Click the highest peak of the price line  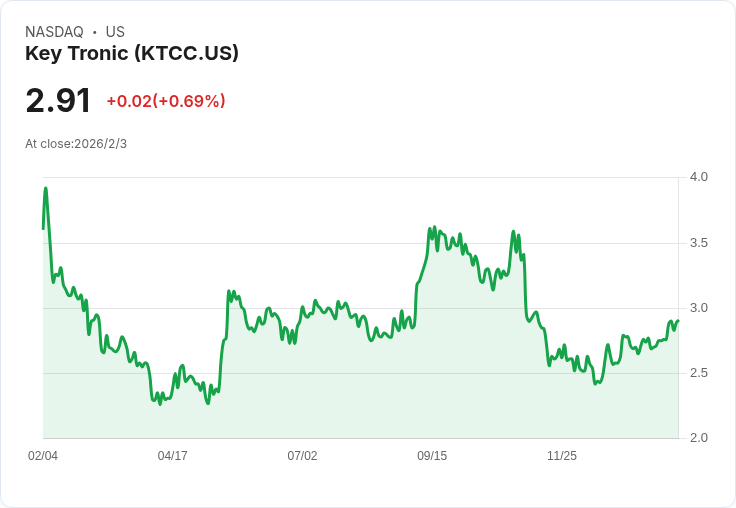45,188
